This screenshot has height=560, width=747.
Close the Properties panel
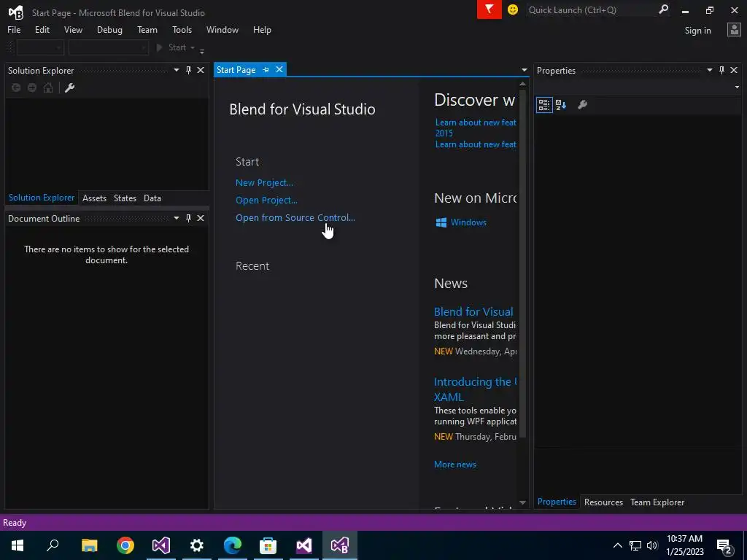click(734, 71)
